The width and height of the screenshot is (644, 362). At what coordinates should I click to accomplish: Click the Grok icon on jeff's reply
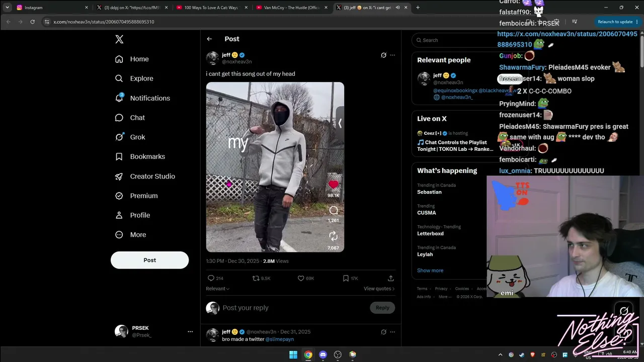(x=383, y=332)
